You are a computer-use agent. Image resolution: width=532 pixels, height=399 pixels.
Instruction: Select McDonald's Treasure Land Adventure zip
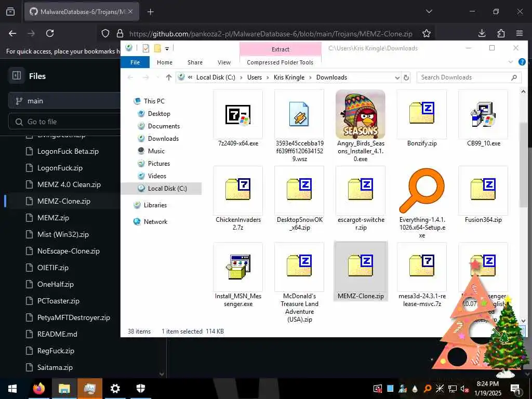click(x=299, y=265)
